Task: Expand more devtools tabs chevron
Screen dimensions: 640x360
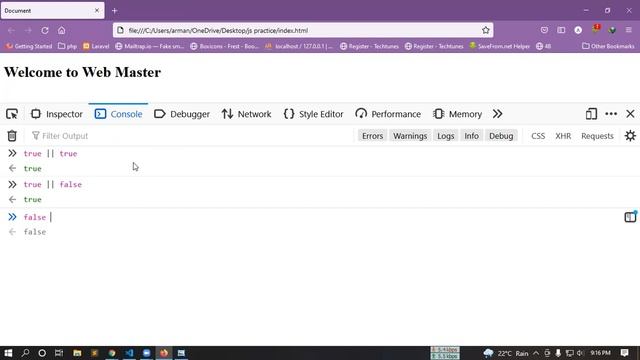Action: point(497,114)
